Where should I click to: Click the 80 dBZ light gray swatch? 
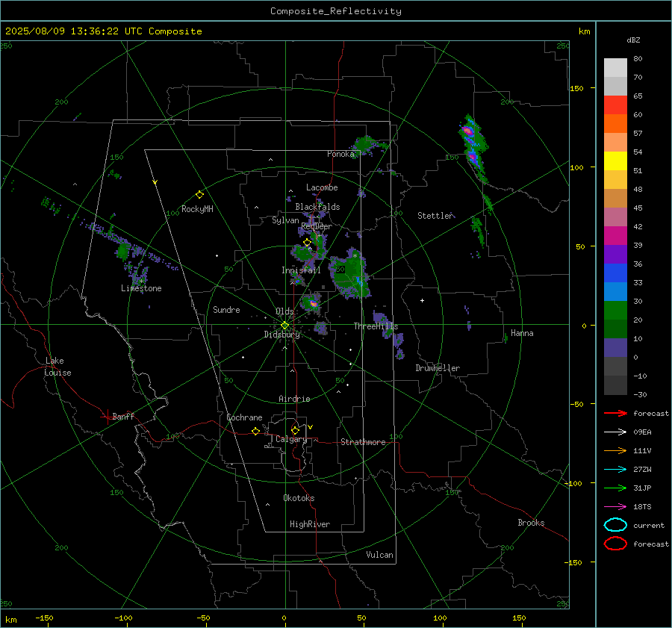pos(615,68)
